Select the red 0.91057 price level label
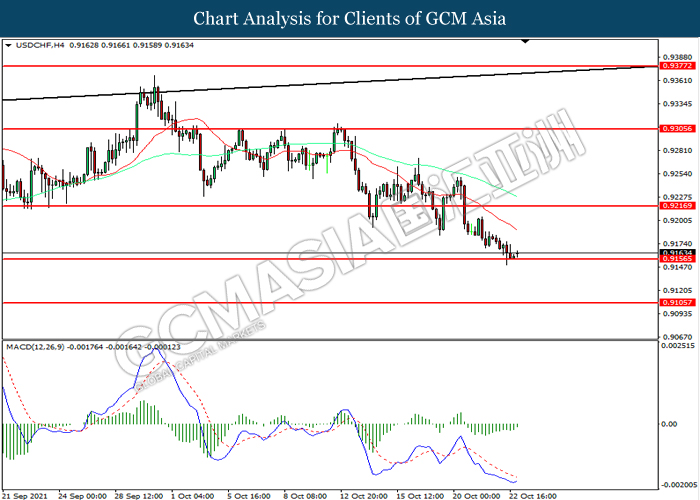700x500 pixels. [677, 303]
